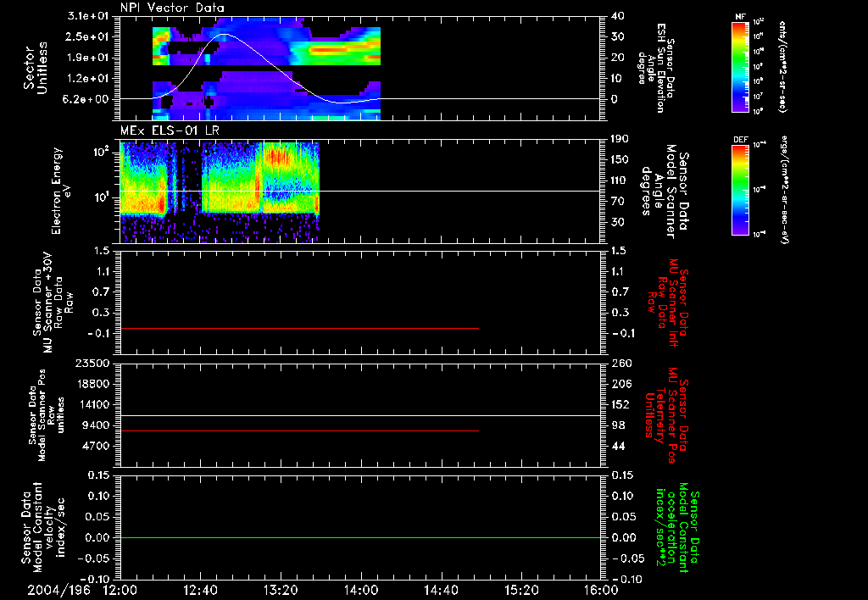868x600 pixels.
Task: Click the "1.9e+01" sector tick value
Action: coord(88,58)
